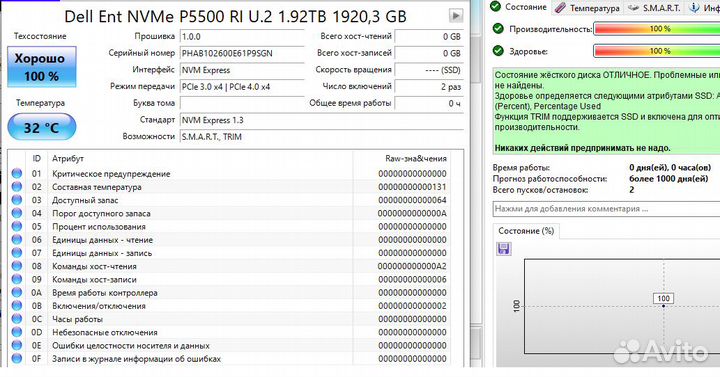This screenshot has height=377, width=720.
Task: Click the Прошивка field showing 1.0.0
Action: [242, 37]
